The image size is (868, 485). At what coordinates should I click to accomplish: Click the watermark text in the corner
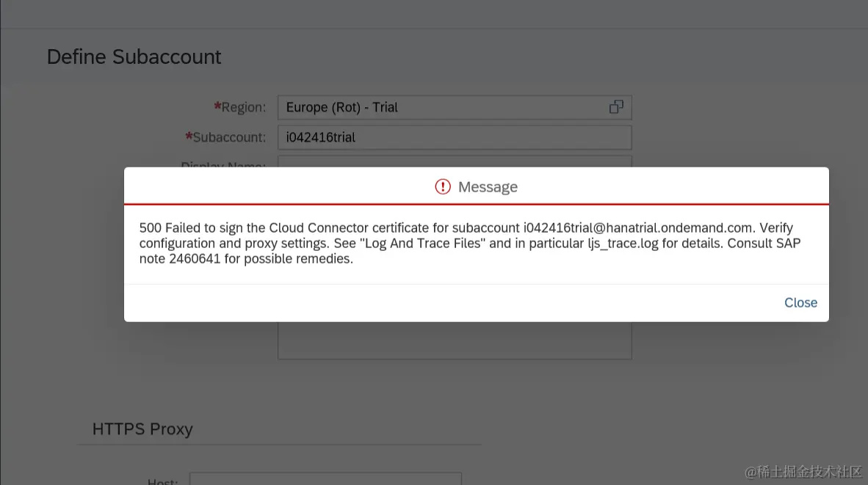pos(803,471)
